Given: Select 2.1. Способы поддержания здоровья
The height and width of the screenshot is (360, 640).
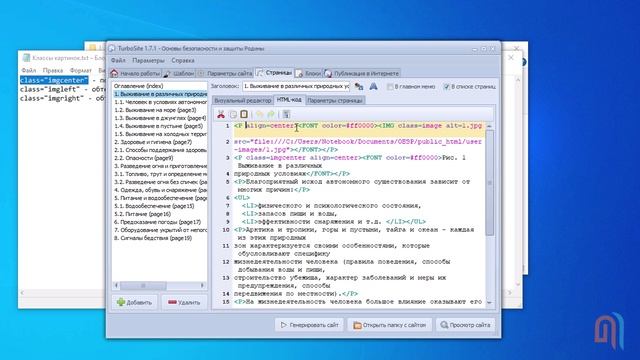Looking at the screenshot, I should (x=160, y=150).
